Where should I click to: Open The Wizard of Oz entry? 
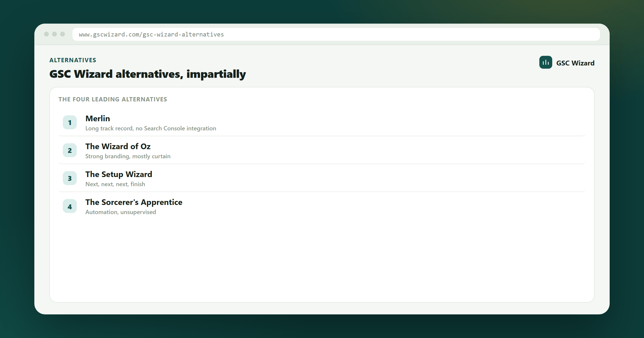coord(322,150)
